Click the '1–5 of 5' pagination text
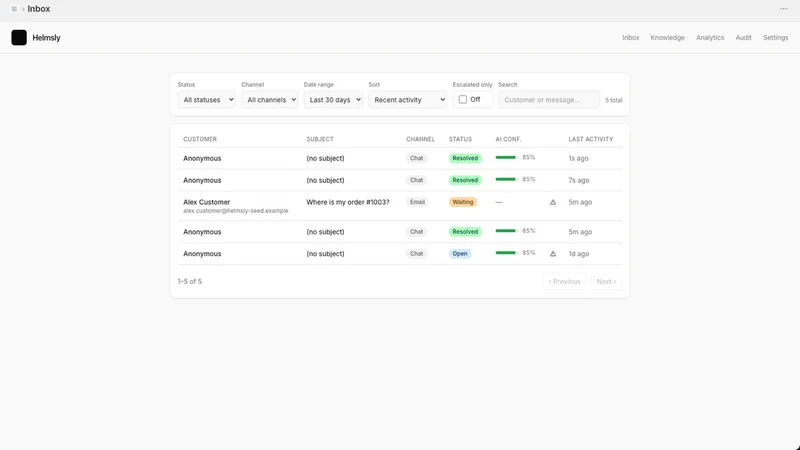The height and width of the screenshot is (450, 800). point(190,282)
